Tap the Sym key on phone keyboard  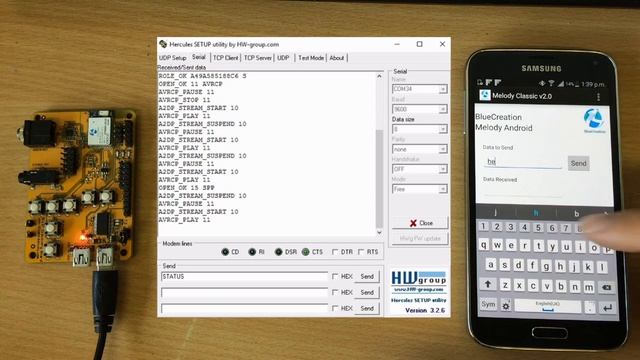(x=488, y=304)
